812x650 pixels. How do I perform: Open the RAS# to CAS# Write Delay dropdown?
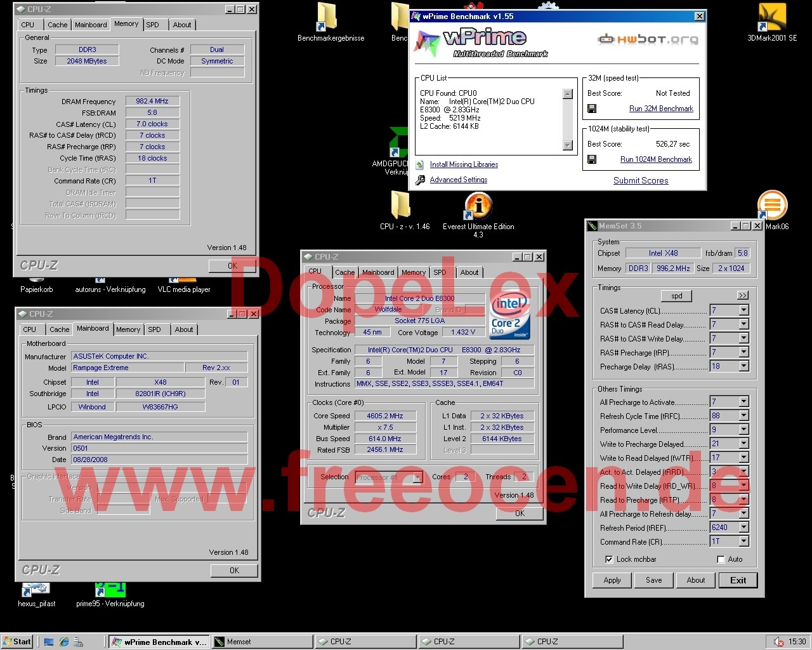743,338
